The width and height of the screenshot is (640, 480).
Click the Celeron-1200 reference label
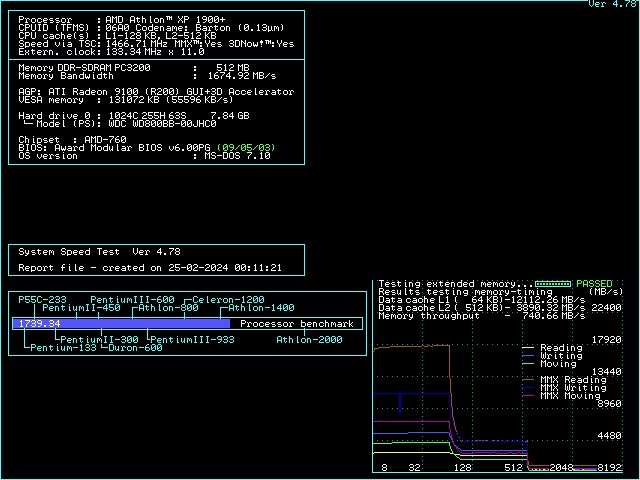click(x=229, y=300)
